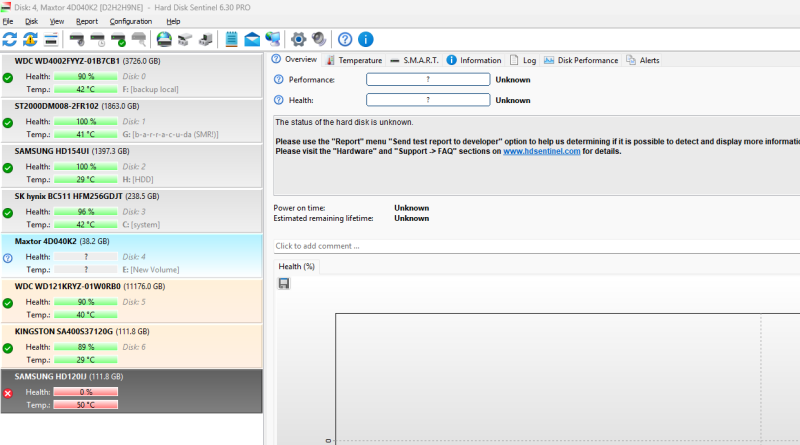Viewport: 800px width, 445px height.
Task: Click the disk icon with clock overlay
Action: click(x=97, y=39)
